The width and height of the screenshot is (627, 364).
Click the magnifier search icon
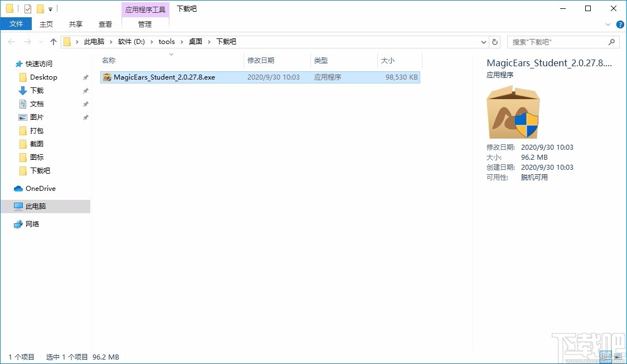(x=611, y=42)
